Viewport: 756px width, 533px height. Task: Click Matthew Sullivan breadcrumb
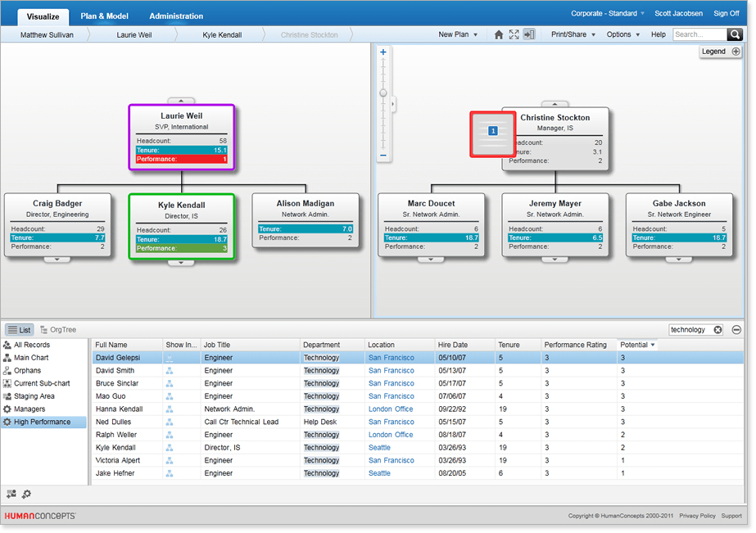click(47, 34)
